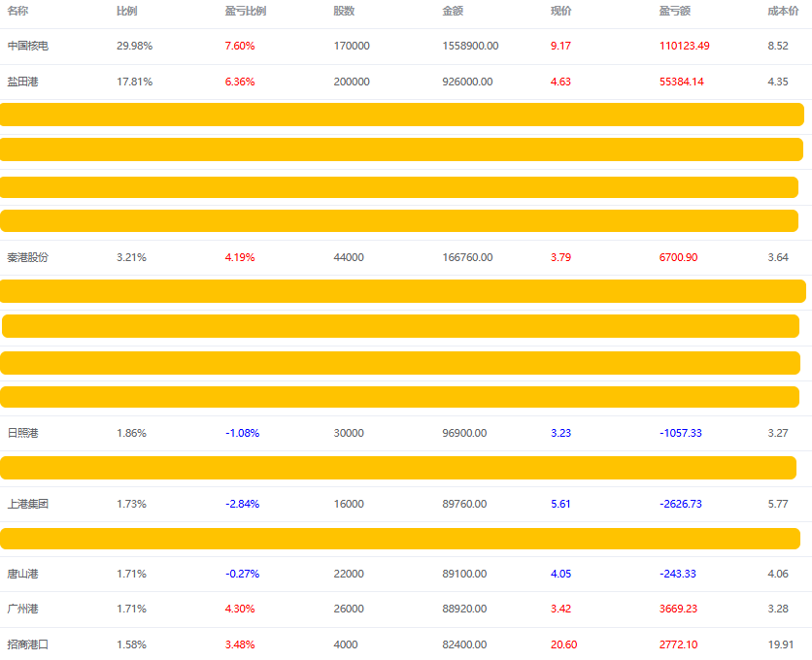812x660 pixels.
Task: Click the amount 89760.00
Action: [464, 504]
